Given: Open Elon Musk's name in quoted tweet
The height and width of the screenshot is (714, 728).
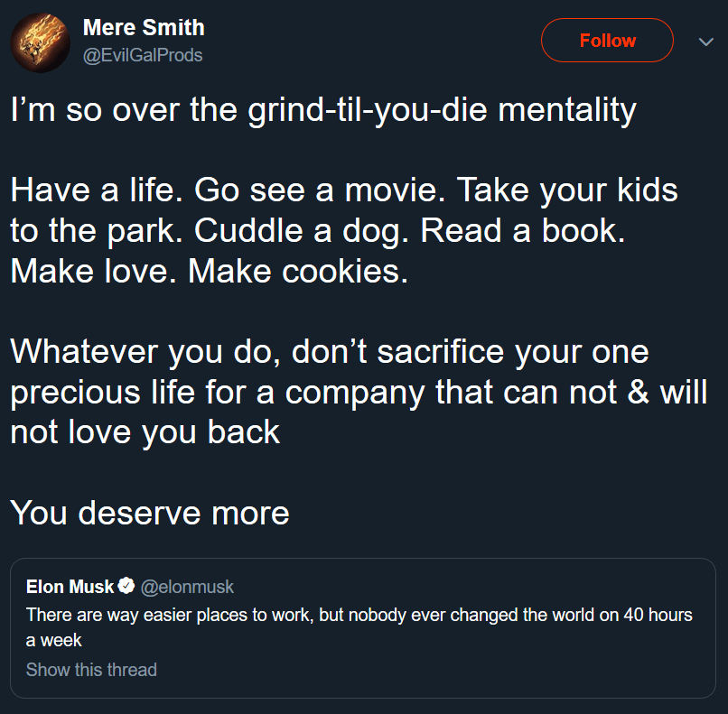Looking at the screenshot, I should pyautogui.click(x=70, y=587).
